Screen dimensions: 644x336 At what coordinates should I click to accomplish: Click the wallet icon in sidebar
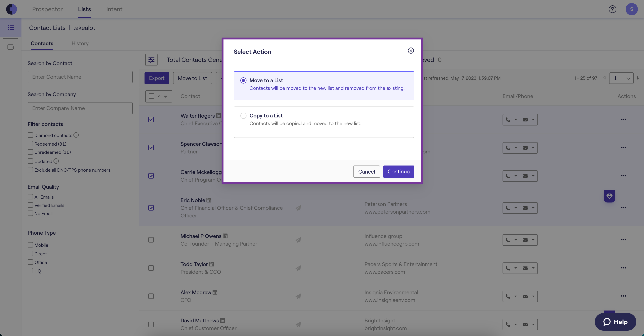11,47
